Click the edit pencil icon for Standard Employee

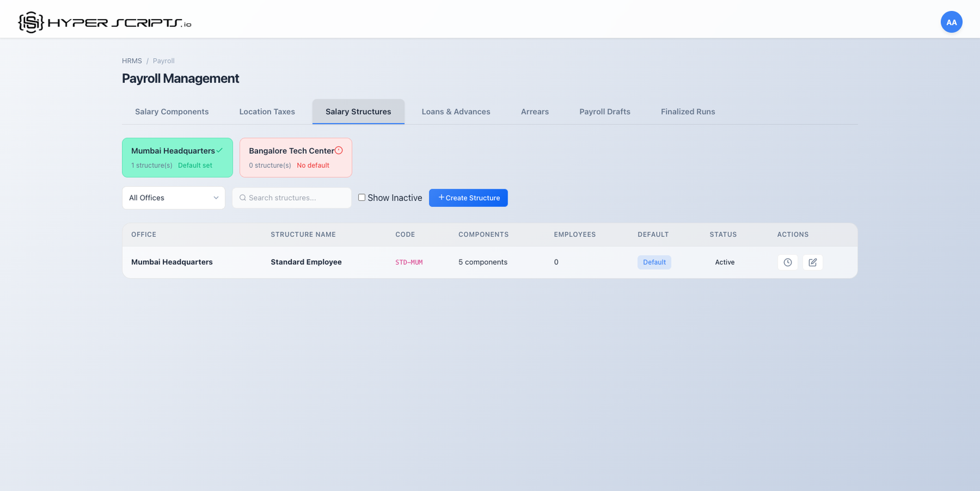tap(813, 262)
